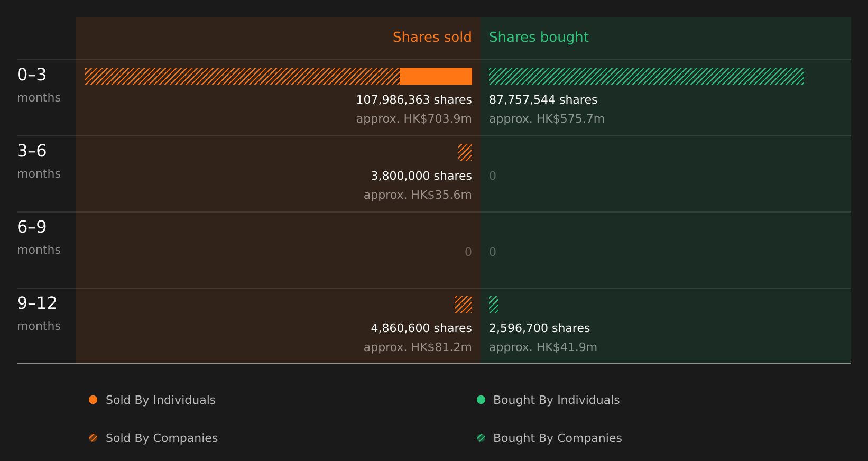Click the solid orange 0–3 months sold bar segment
The height and width of the screenshot is (461, 868).
(436, 76)
